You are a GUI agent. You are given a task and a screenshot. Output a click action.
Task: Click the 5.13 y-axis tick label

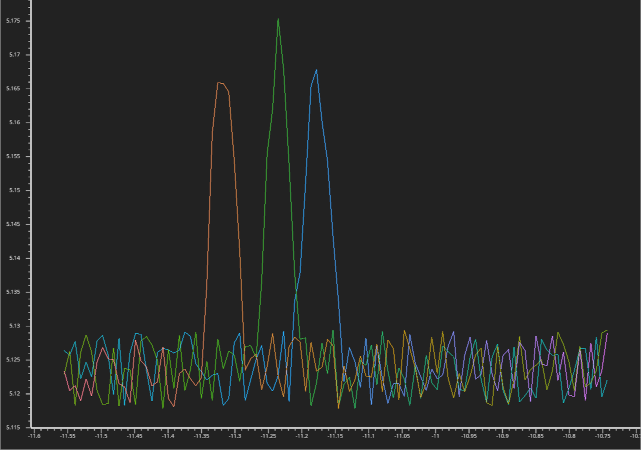tap(15, 326)
